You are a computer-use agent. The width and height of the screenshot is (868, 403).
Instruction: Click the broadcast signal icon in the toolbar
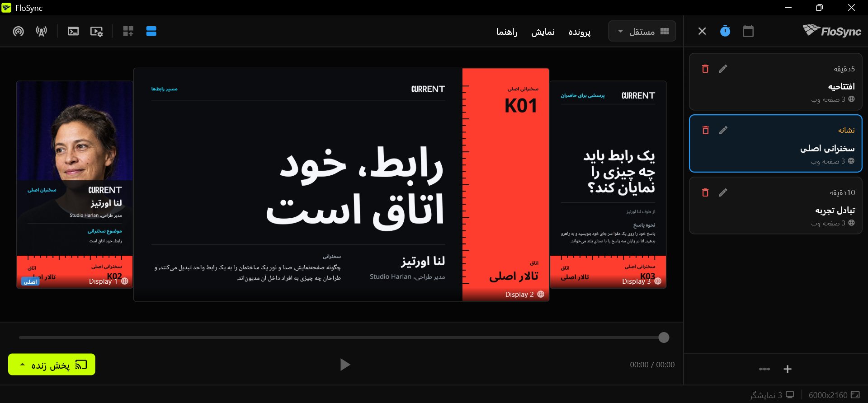point(19,31)
